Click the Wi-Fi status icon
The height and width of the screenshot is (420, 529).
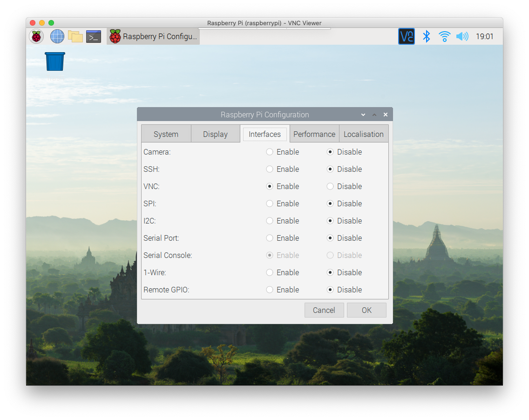pos(444,36)
